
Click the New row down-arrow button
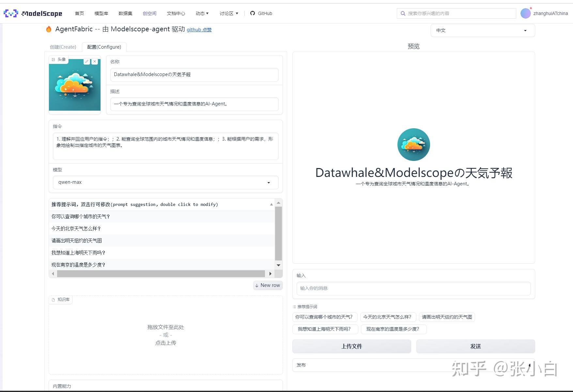(x=268, y=285)
